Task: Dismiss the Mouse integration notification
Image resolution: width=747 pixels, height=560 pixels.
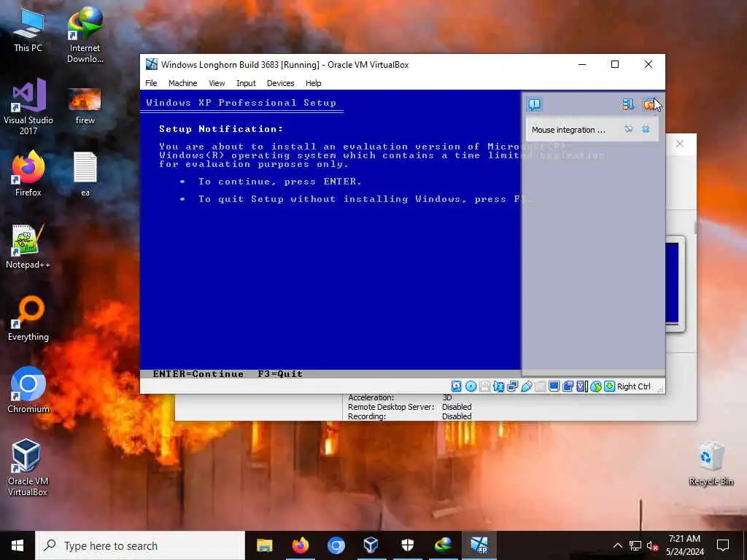Action: [x=646, y=129]
